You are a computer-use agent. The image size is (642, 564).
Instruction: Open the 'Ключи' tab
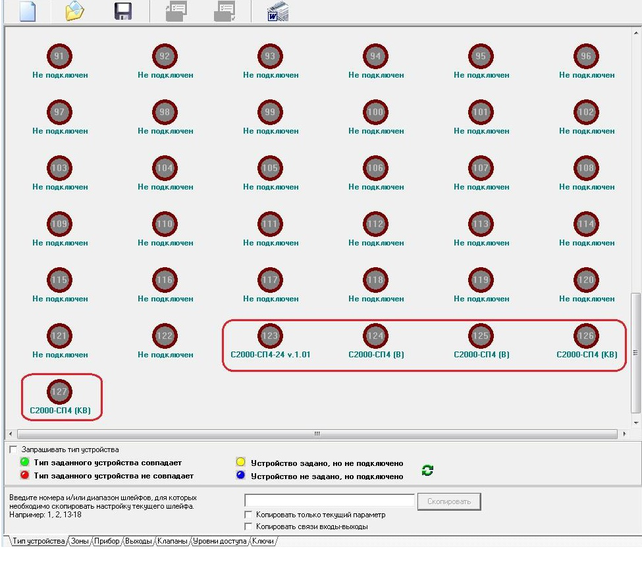[263, 541]
